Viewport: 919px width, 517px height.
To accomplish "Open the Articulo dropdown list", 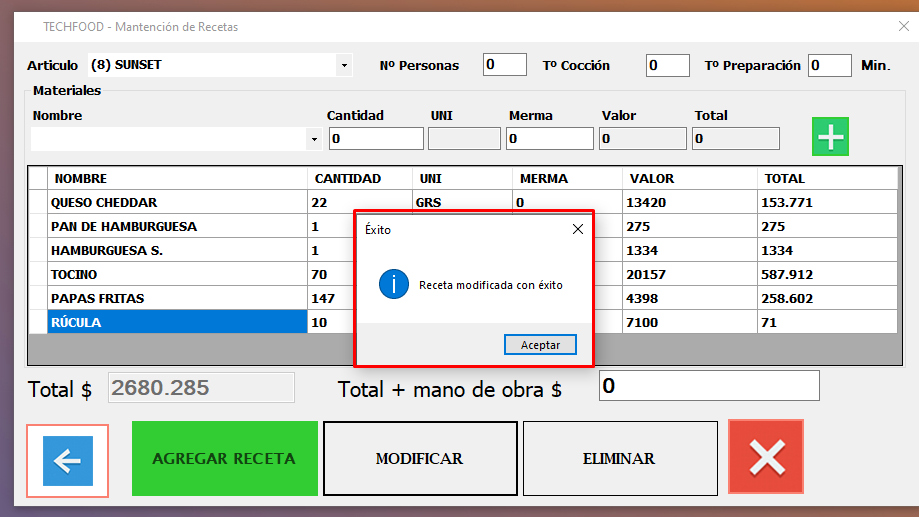I will [344, 65].
